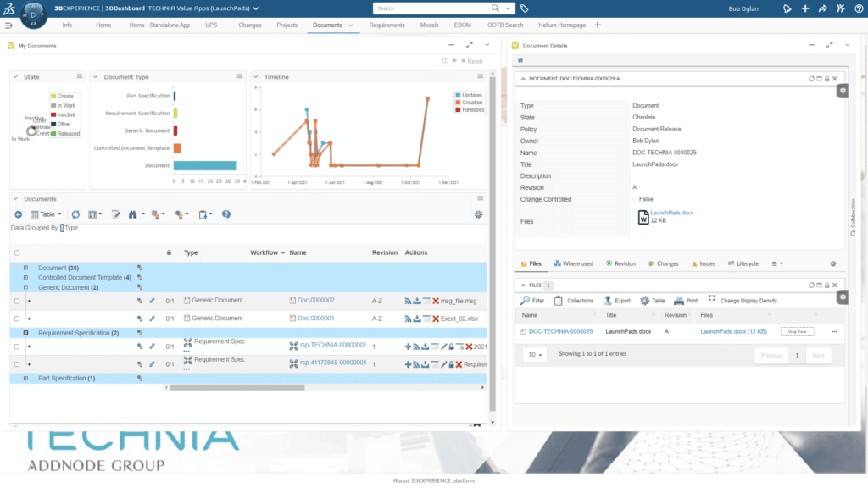
Task: Click the Export button in Files panel
Action: click(x=617, y=301)
